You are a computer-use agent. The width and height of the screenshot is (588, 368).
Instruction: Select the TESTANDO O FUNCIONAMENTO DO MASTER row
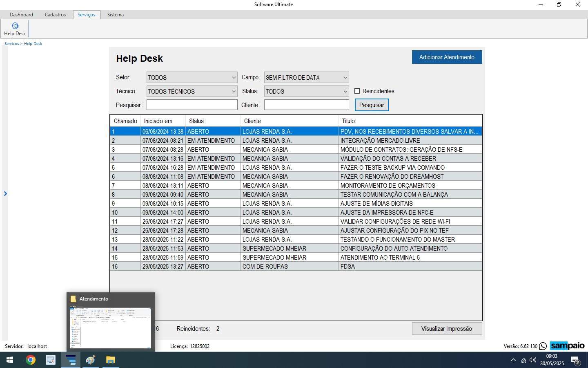[x=296, y=240]
